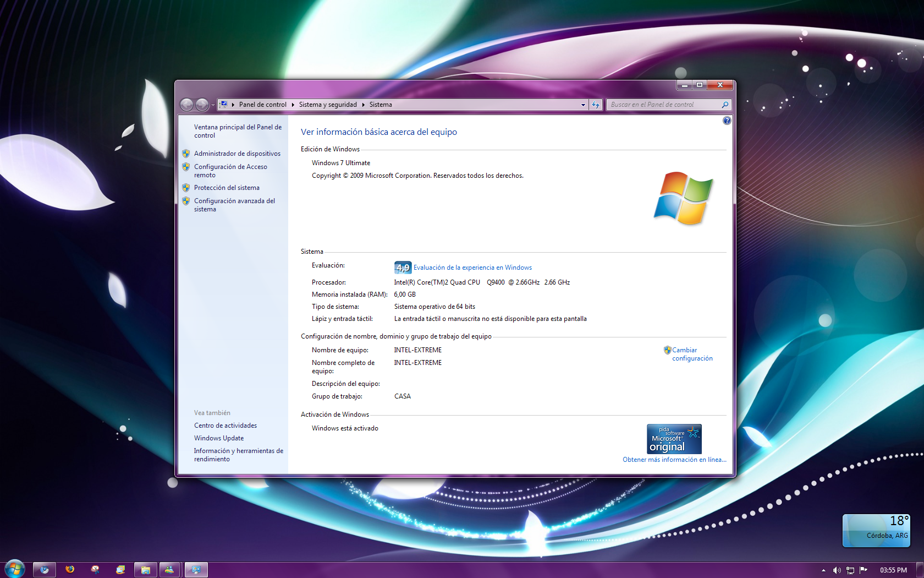Select Panel de control breadcrumb
Image resolution: width=924 pixels, height=578 pixels.
tap(262, 105)
